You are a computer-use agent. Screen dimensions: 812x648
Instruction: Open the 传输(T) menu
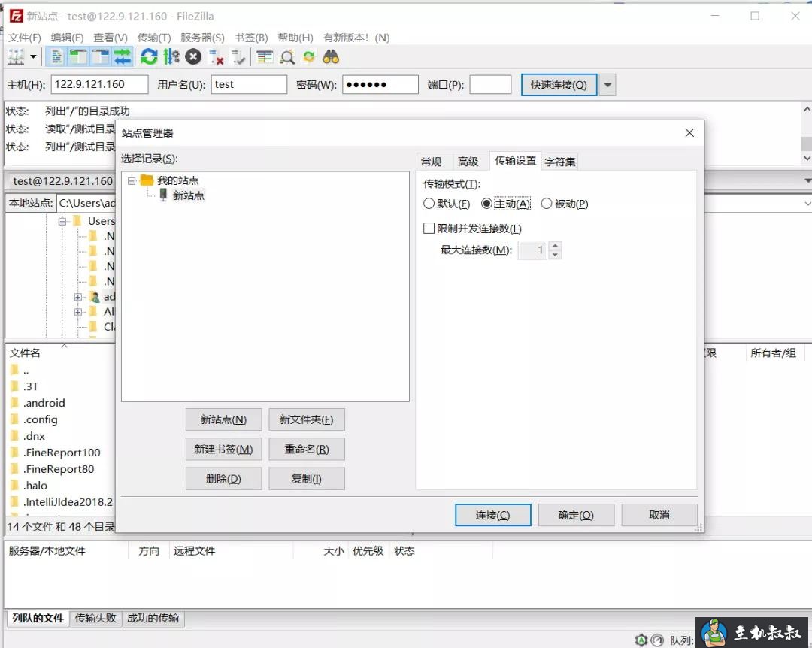pyautogui.click(x=154, y=38)
